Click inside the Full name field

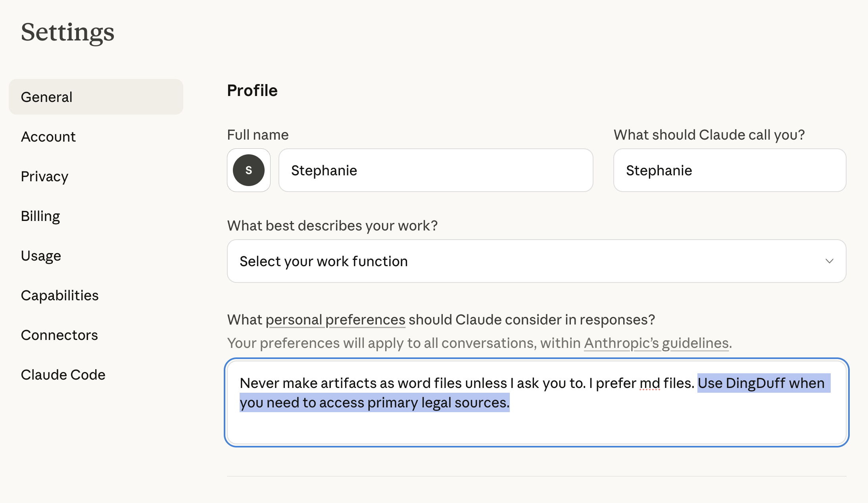pyautogui.click(x=435, y=170)
